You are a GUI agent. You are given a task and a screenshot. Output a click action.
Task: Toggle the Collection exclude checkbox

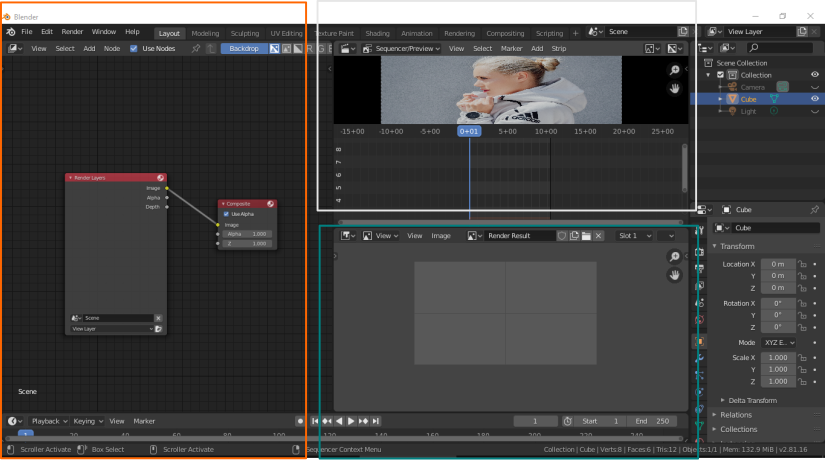[x=720, y=75]
